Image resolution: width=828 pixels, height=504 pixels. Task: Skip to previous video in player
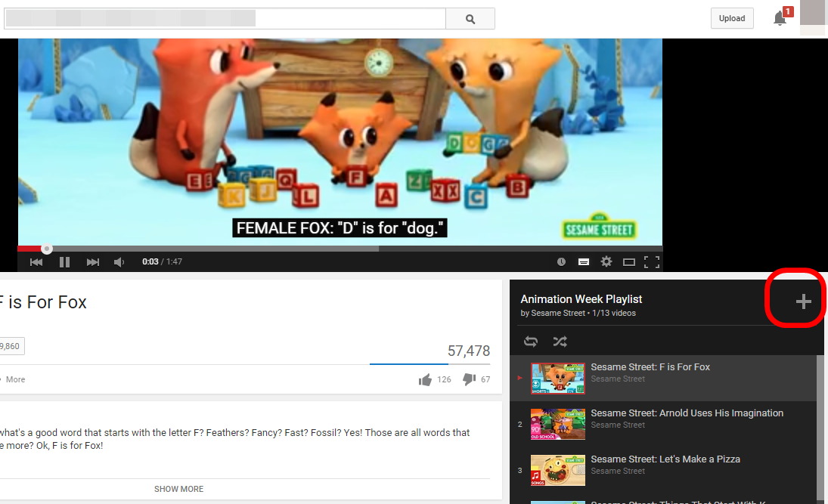coord(36,262)
